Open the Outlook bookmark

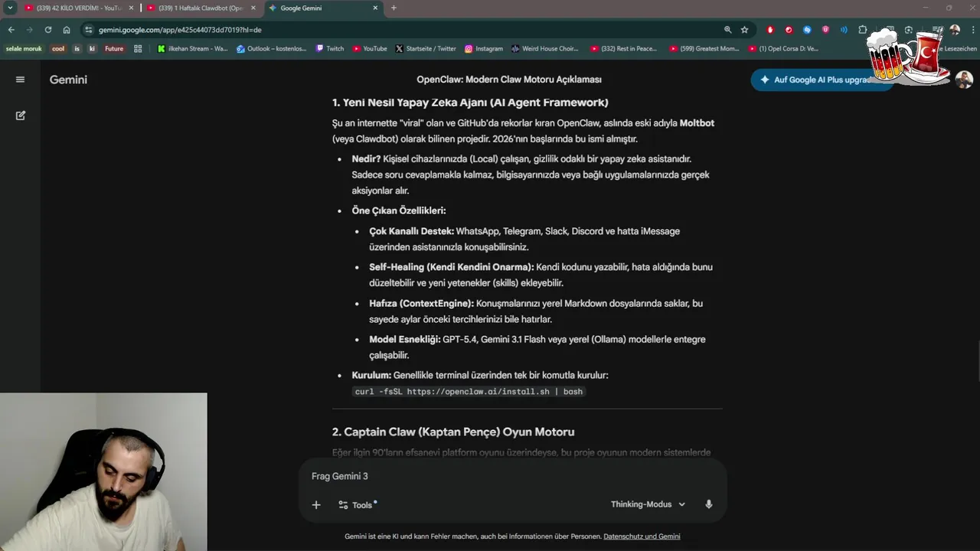(x=272, y=48)
